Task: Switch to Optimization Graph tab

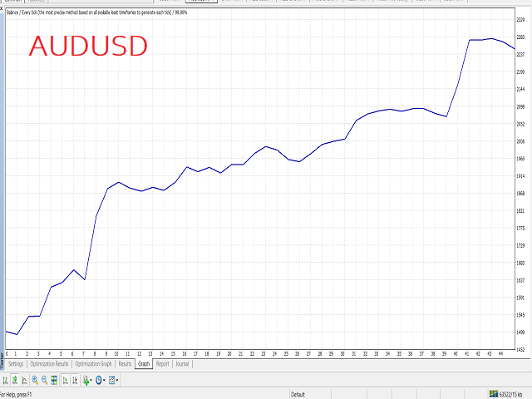Action: pyautogui.click(x=93, y=364)
